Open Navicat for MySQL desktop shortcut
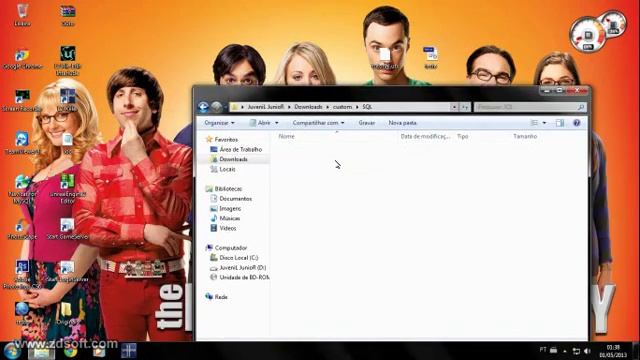Screen dimensions: 640x360 [x=22, y=189]
